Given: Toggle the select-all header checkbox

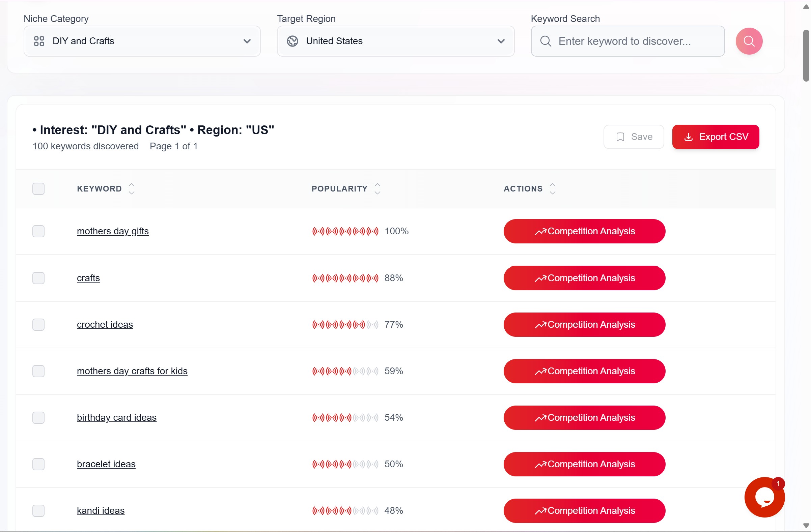Looking at the screenshot, I should 38,189.
